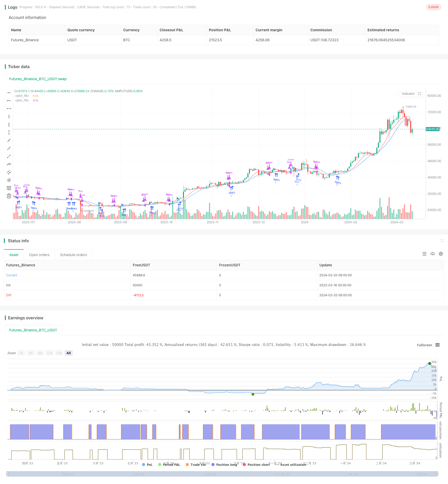Switch to the Schedule orders tab
Viewport: 448px width, 484px height.
(x=73, y=255)
